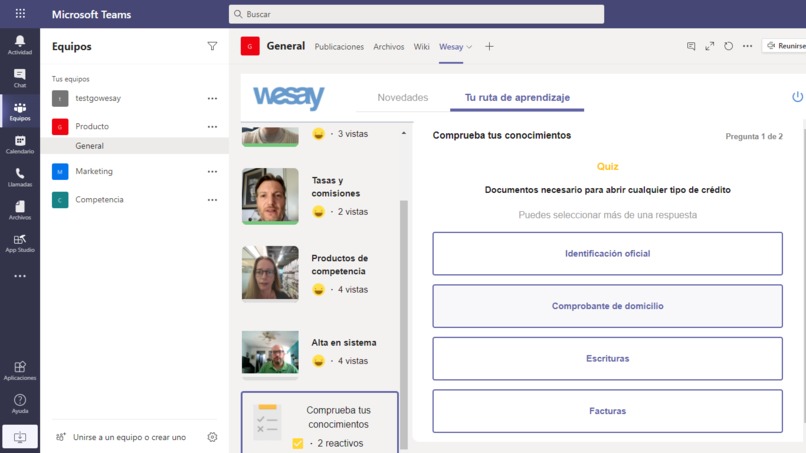The width and height of the screenshot is (806, 453).
Task: Open App Studio in the left rail
Action: (20, 243)
